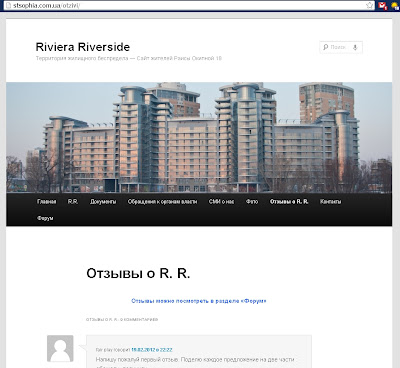Follow link Отзывы можно посмотреть в разделе Форум

tap(199, 301)
